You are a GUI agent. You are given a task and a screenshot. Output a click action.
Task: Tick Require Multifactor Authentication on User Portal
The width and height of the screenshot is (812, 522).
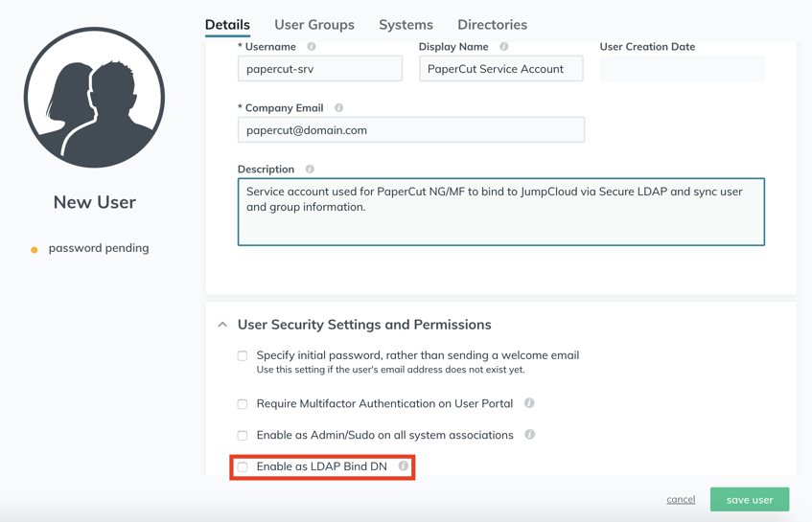coord(243,404)
